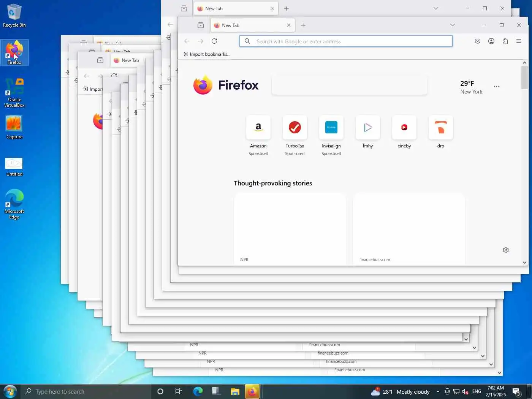Screen dimensions: 532x399
Task: Open the financebuzz.com story card
Action: click(409, 229)
